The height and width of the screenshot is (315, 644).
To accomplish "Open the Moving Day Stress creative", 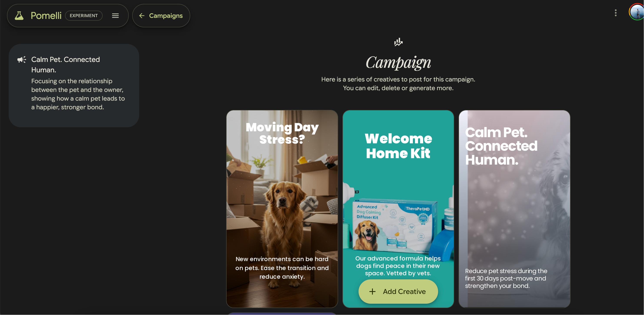I will point(282,209).
